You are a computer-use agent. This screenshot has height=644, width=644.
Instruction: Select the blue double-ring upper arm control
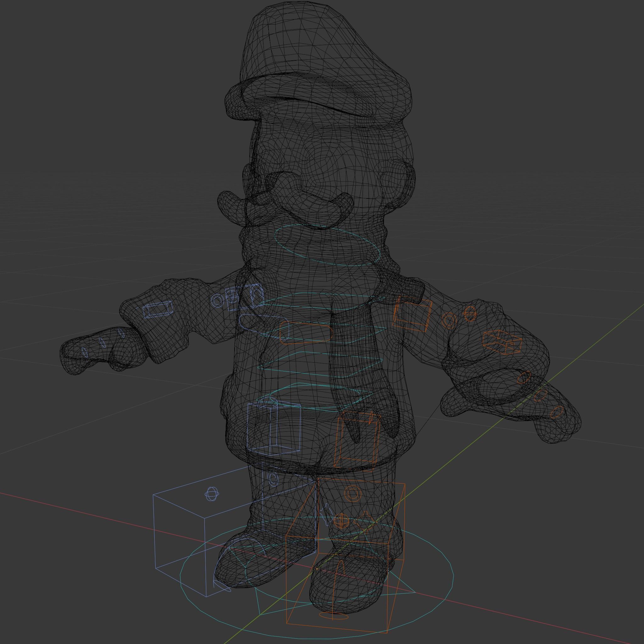(217, 301)
